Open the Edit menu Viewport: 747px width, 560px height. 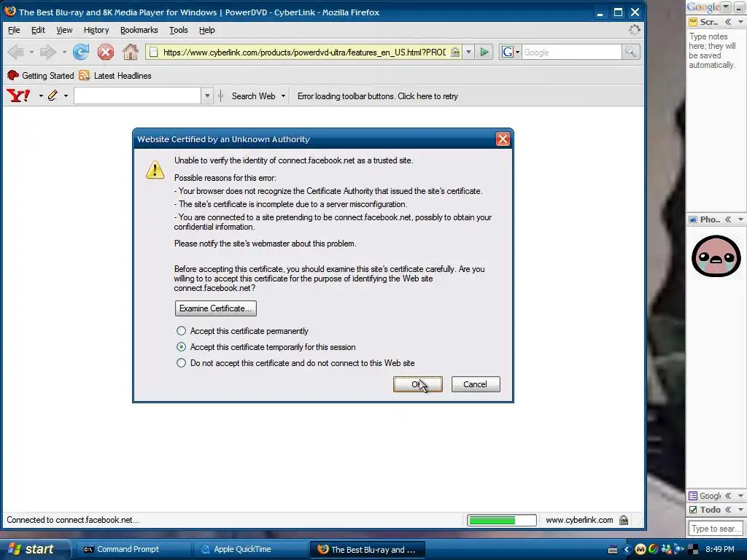[x=38, y=30]
